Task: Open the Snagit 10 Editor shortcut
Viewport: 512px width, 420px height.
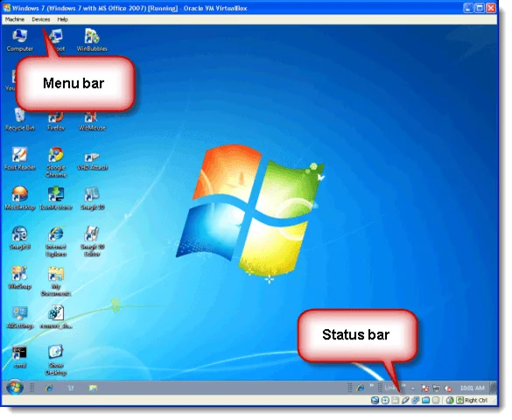Action: tap(92, 241)
